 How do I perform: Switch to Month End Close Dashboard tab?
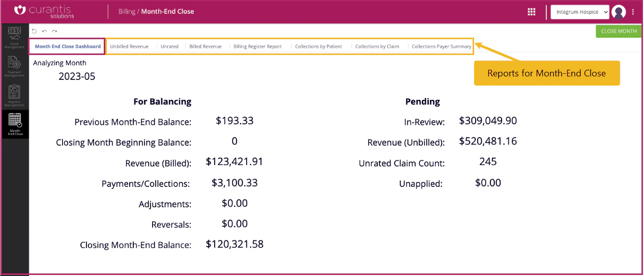click(x=68, y=46)
